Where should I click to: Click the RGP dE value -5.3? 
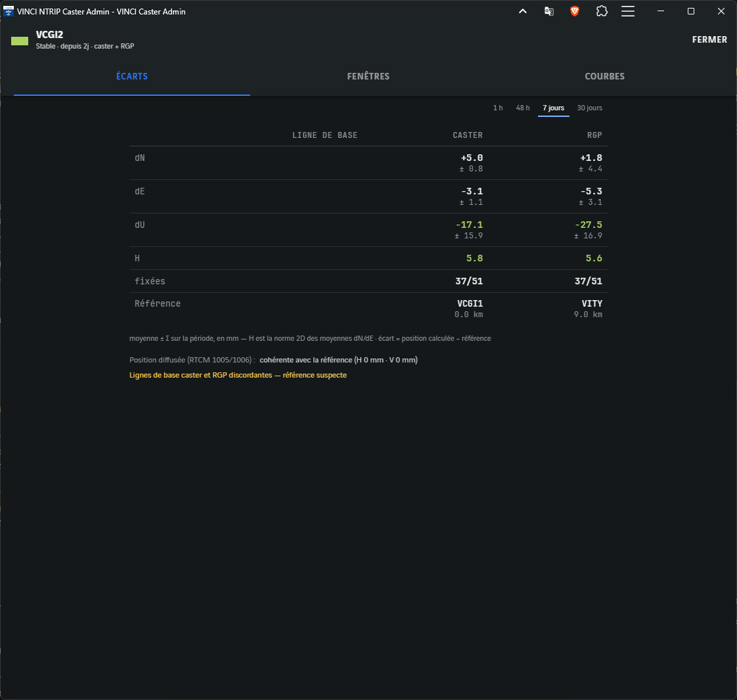click(591, 191)
